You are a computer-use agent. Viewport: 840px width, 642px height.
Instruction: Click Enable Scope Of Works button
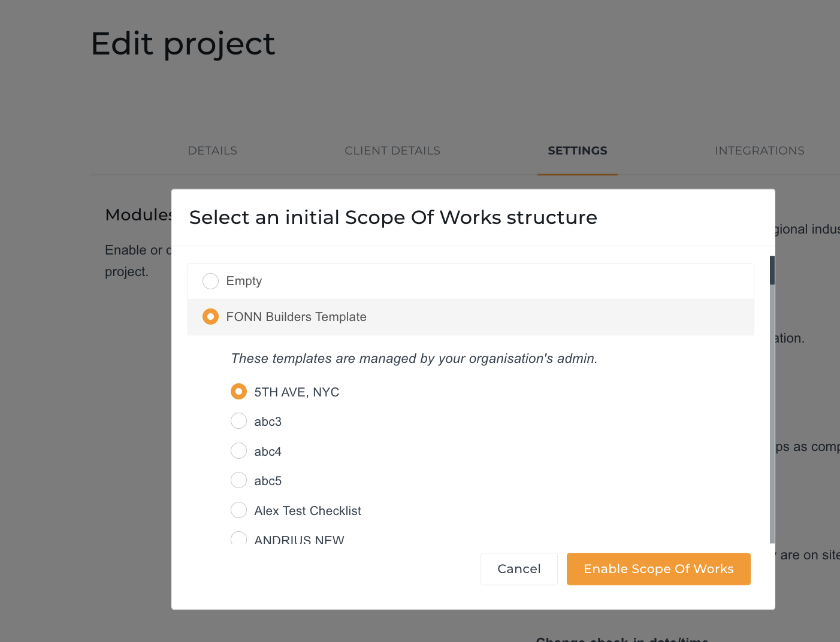pos(658,569)
